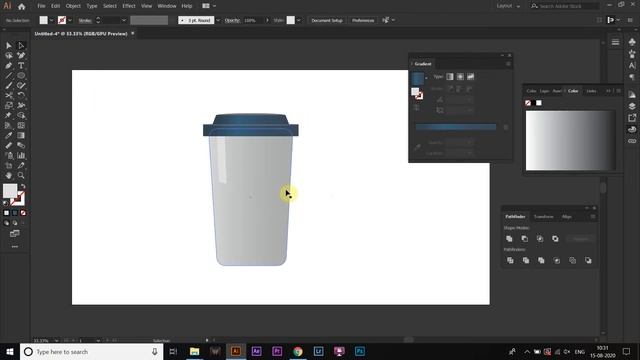Click the large fill swatch in toolbar
The image size is (640, 360).
coord(10,191)
